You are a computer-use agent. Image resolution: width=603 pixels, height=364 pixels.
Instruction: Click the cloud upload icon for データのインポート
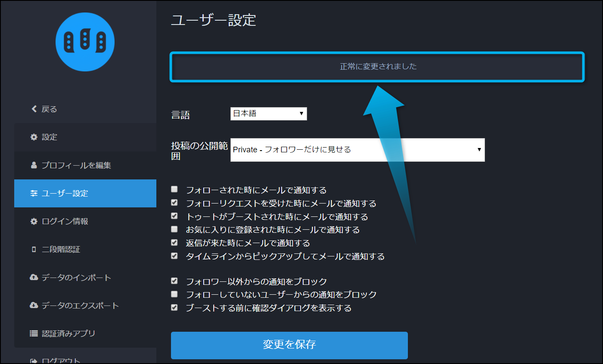pyautogui.click(x=34, y=278)
